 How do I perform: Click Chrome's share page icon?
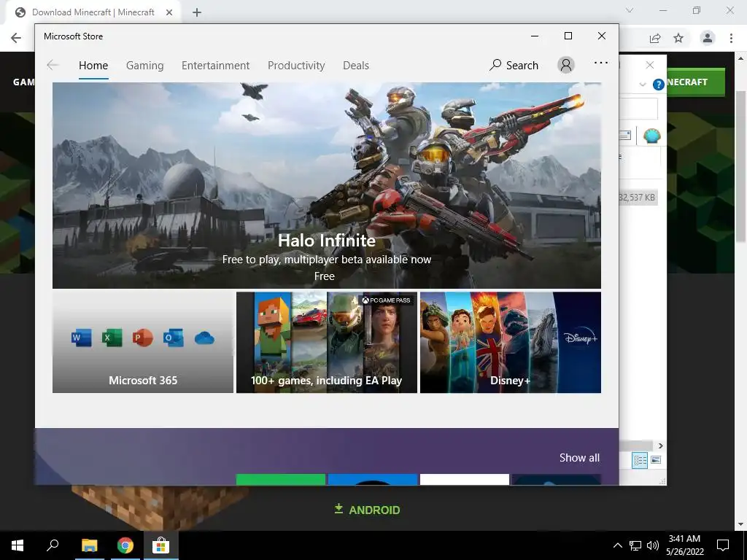click(655, 38)
